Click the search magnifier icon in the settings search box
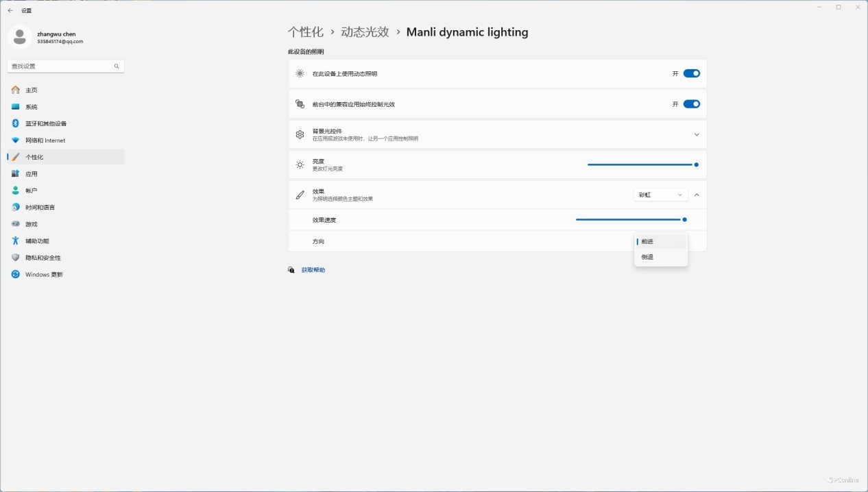This screenshot has height=492, width=868. (x=117, y=66)
